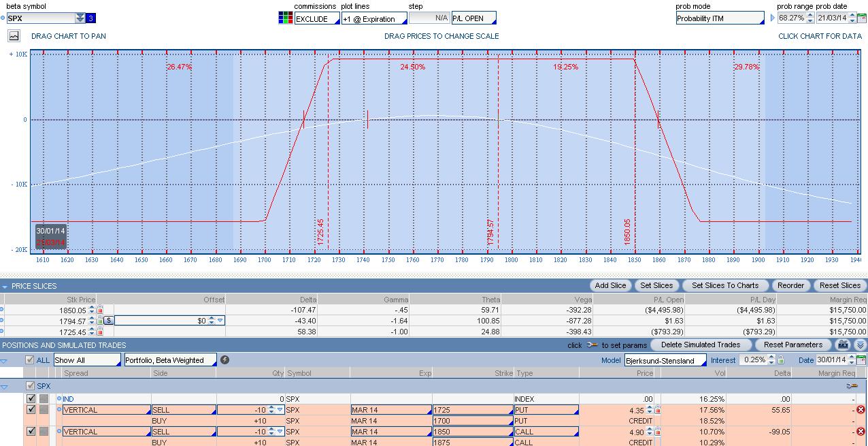The height and width of the screenshot is (446, 868).
Task: Open the first VERTICAL spread type dropdown
Action: (106, 410)
